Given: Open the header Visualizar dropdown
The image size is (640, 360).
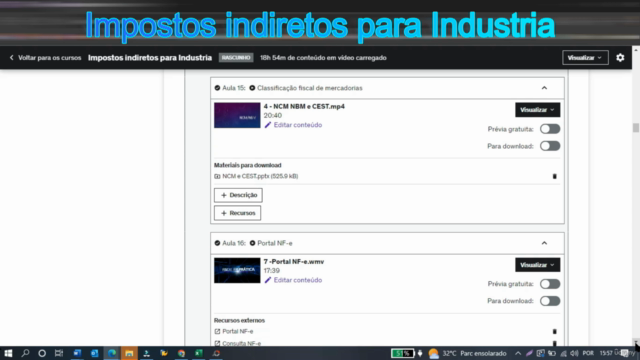Looking at the screenshot, I should [x=585, y=58].
